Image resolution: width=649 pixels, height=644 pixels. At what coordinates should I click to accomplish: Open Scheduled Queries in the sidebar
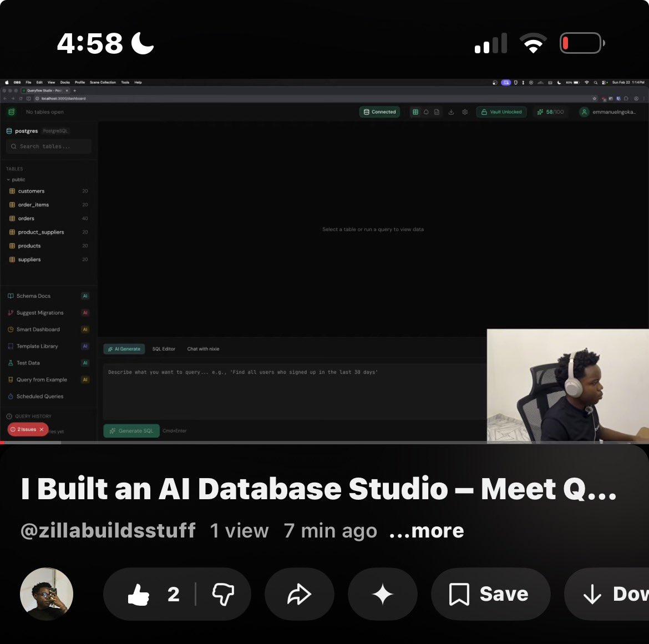(49, 396)
